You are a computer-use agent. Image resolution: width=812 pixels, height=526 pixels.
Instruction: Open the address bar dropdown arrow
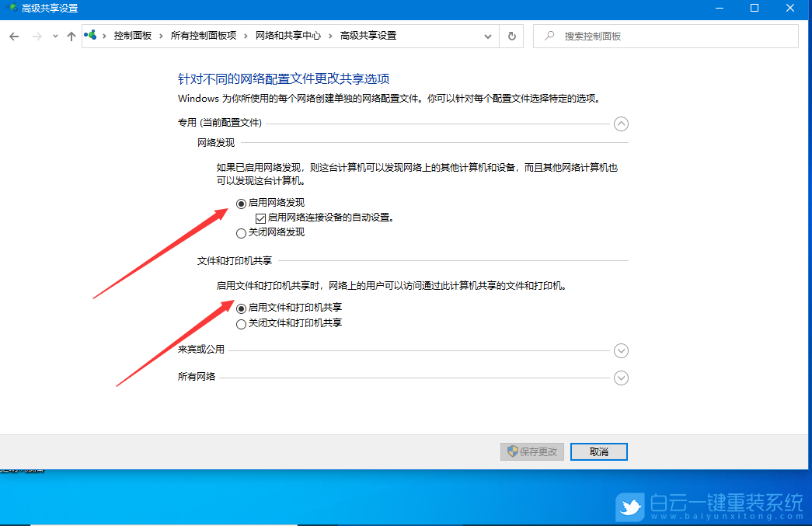click(x=487, y=36)
